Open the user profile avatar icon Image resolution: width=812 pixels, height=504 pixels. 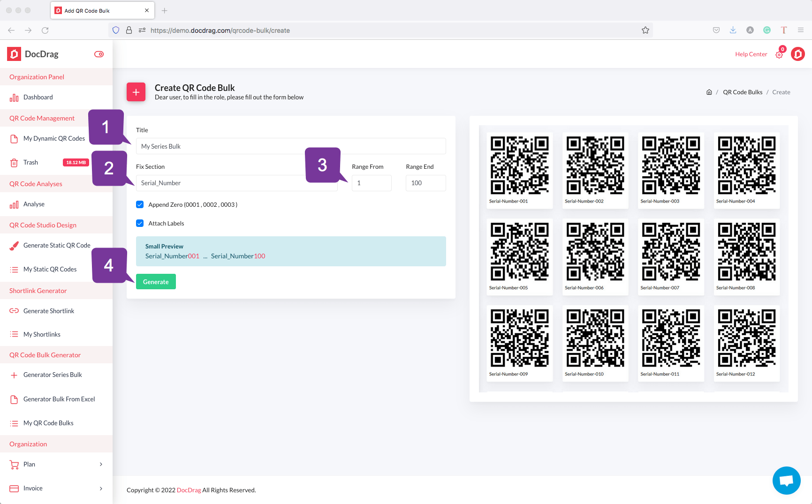pos(798,54)
